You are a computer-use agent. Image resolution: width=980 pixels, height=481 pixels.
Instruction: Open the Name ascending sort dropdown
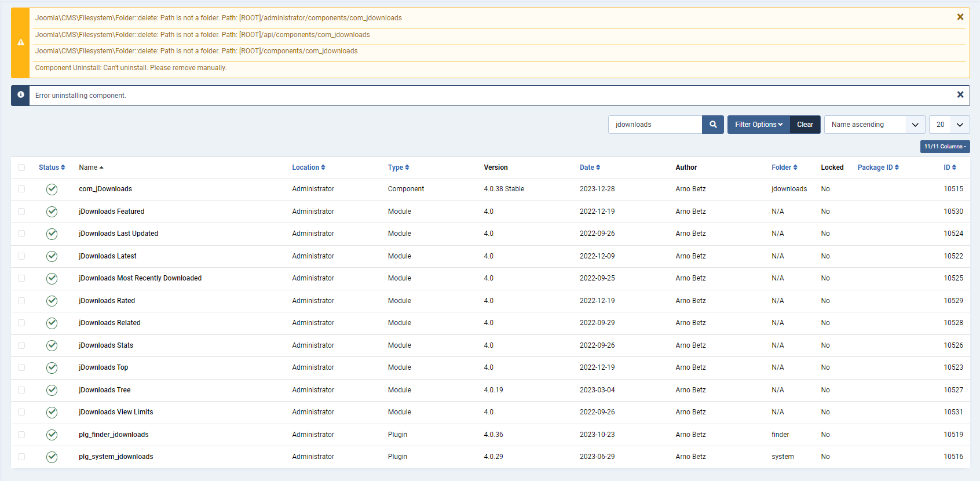pyautogui.click(x=875, y=125)
